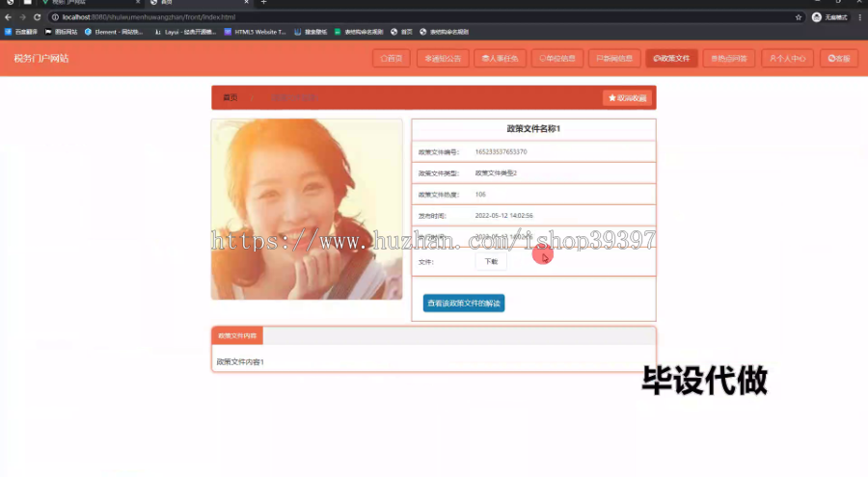Click the date 2022-05-12 14:02:56

[503, 215]
